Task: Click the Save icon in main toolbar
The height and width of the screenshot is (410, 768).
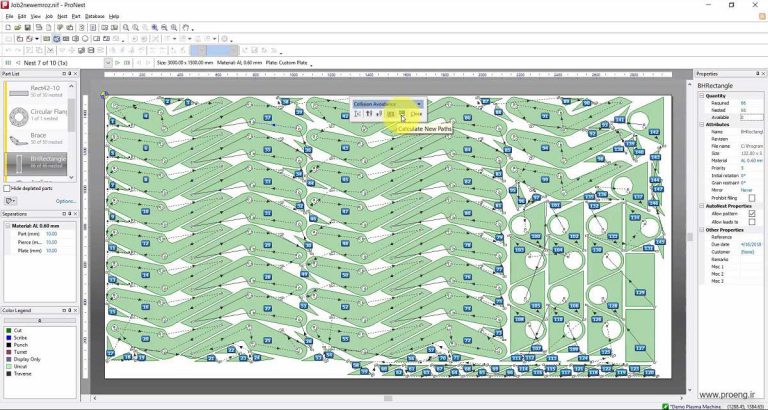Action: 30,27
